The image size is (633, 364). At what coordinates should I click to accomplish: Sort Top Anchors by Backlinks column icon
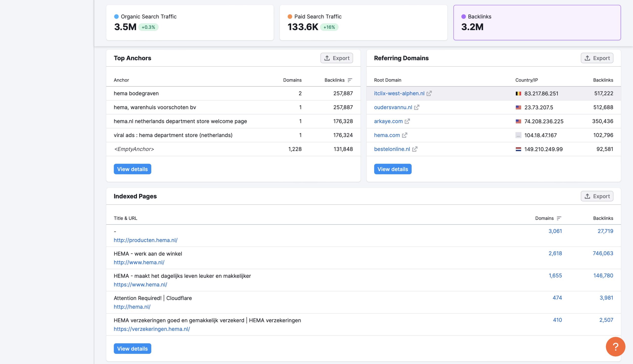click(350, 80)
